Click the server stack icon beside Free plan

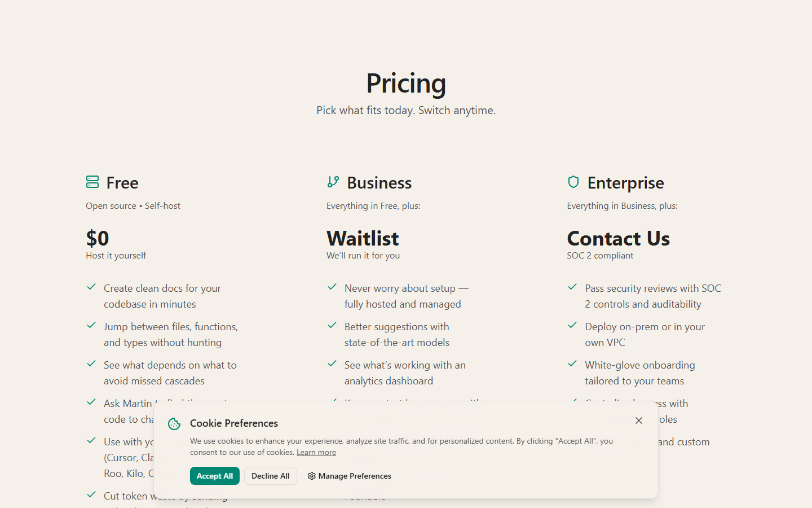pyautogui.click(x=92, y=182)
